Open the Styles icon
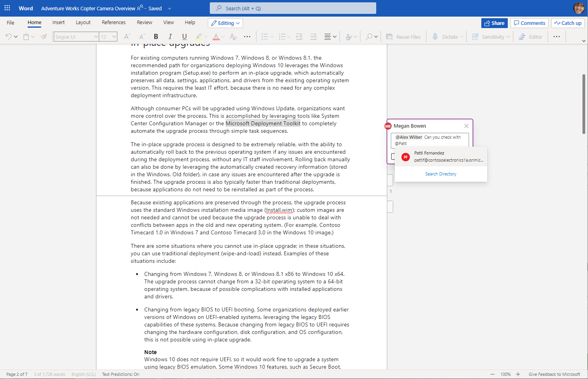This screenshot has width=588, height=379. [x=349, y=37]
